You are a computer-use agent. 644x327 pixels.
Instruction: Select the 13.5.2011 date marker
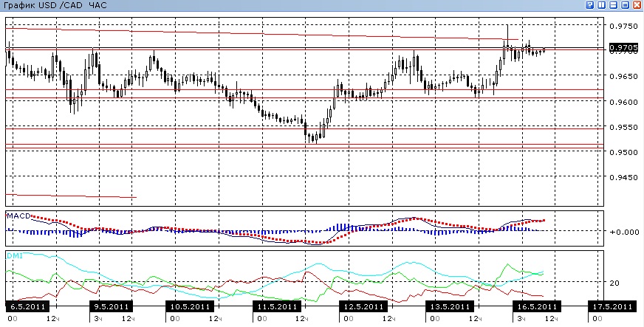point(449,306)
